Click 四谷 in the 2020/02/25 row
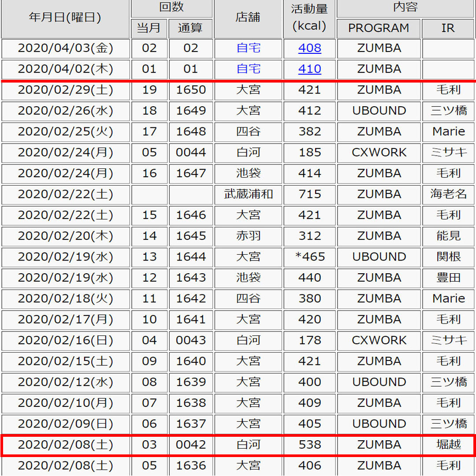The image size is (476, 476). pos(248,131)
